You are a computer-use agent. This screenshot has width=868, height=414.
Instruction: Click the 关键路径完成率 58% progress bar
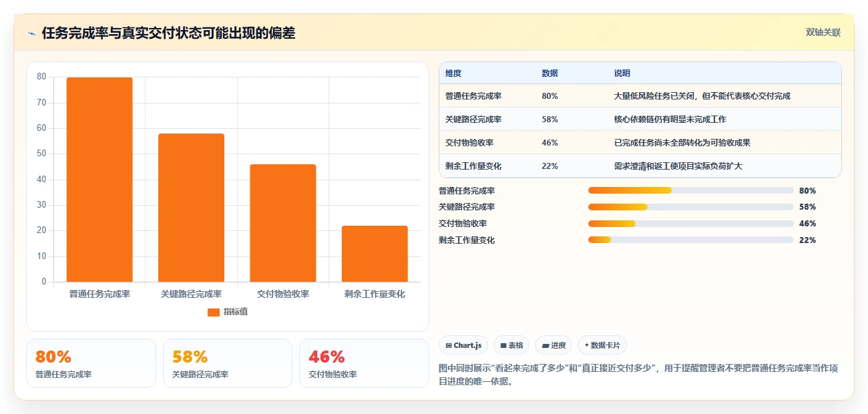(690, 207)
